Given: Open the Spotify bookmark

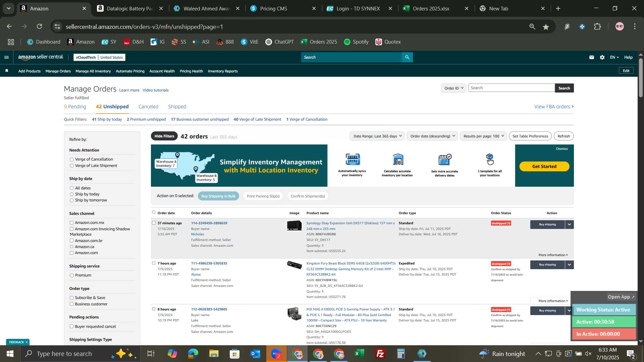Looking at the screenshot, I should point(356,42).
